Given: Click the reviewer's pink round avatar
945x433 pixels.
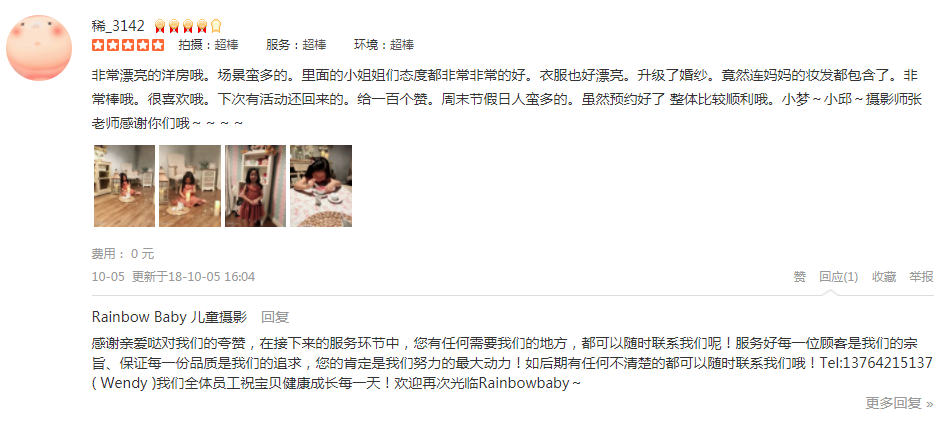Looking at the screenshot, I should pyautogui.click(x=39, y=48).
